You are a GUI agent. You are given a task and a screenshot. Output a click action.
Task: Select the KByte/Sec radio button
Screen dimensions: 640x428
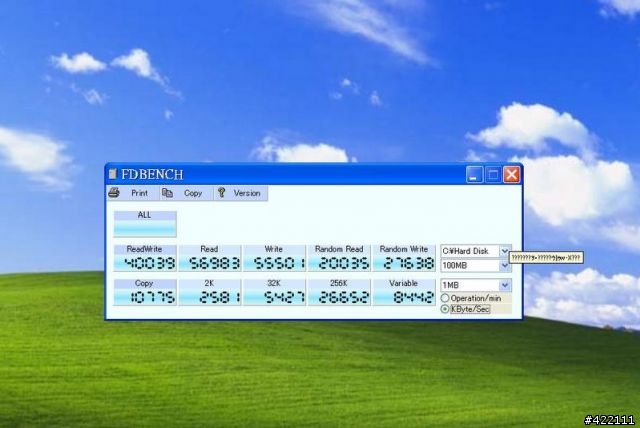pos(445,309)
